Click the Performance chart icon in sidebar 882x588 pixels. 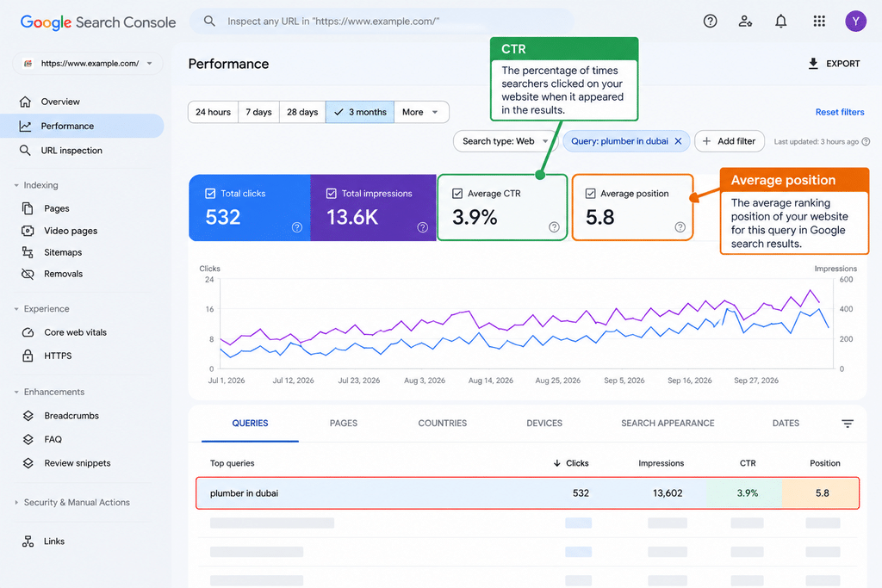25,126
